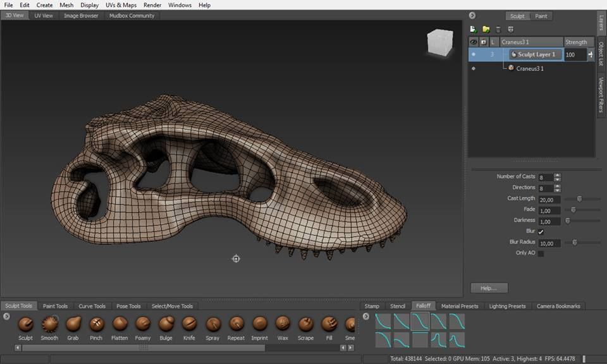
Task: Open the sculpt tools tray options arrow
Action: point(6,317)
